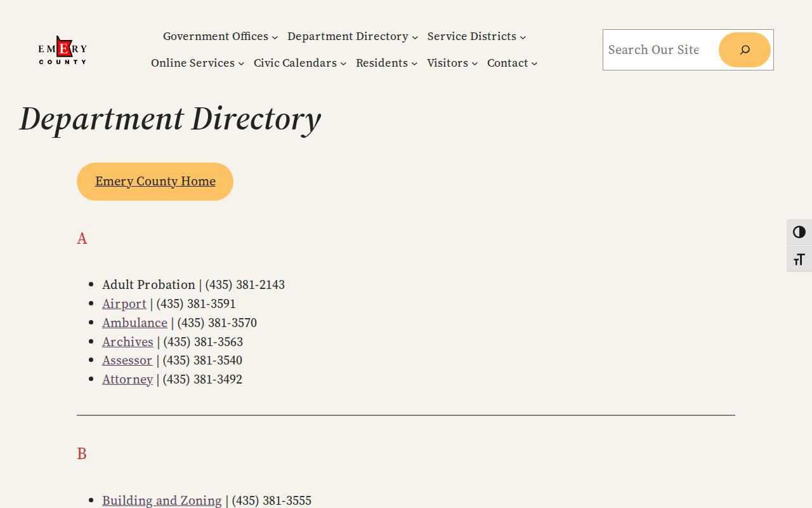Open the Civic Calendars menu item
This screenshot has width=812, height=508.
coord(295,63)
